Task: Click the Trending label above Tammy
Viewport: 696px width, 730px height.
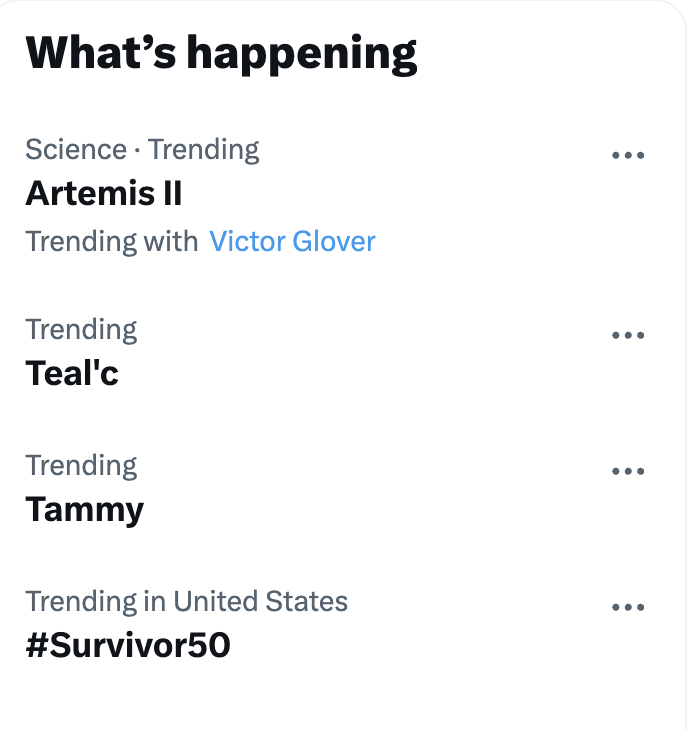Action: 81,465
